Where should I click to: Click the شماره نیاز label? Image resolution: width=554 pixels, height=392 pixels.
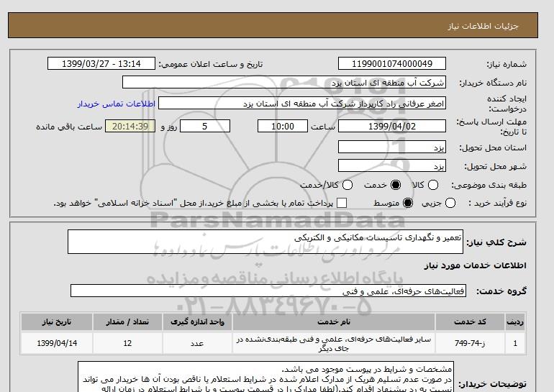click(x=507, y=64)
